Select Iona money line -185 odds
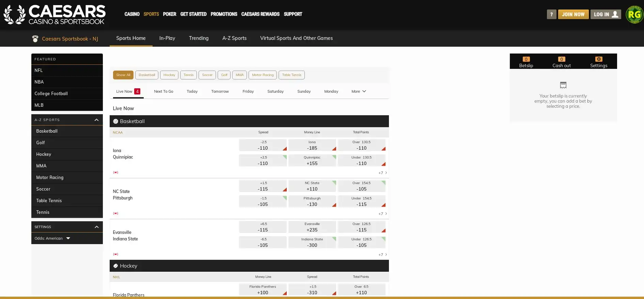 312,145
